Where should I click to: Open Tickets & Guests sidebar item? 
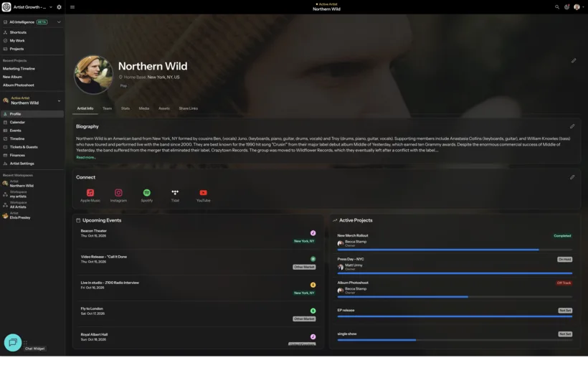pos(32,147)
